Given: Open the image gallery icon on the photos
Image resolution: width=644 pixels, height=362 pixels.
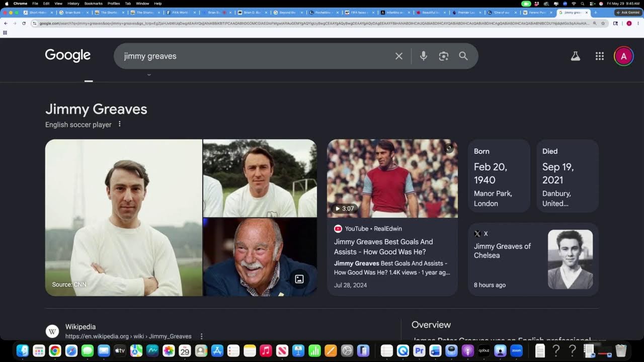Looking at the screenshot, I should click(x=299, y=279).
